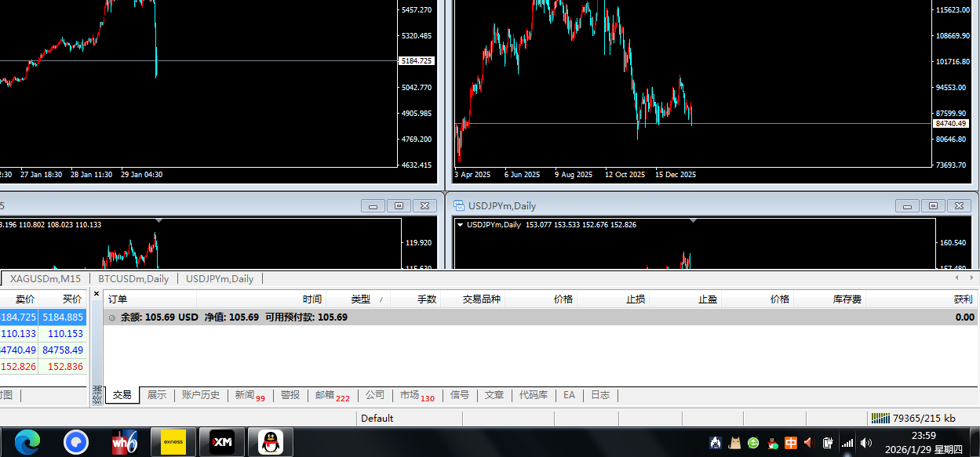
Task: Open the XM terminal taskbar icon
Action: click(x=222, y=442)
